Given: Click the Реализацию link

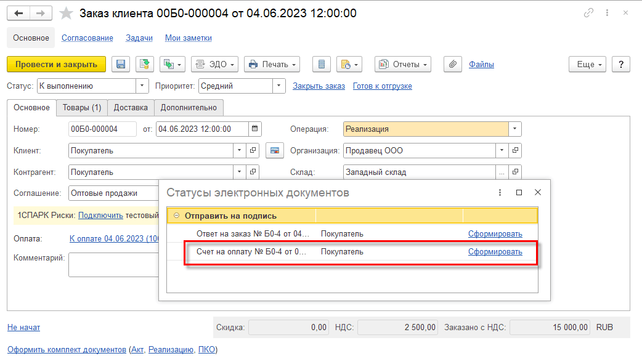Looking at the screenshot, I should [x=171, y=350].
